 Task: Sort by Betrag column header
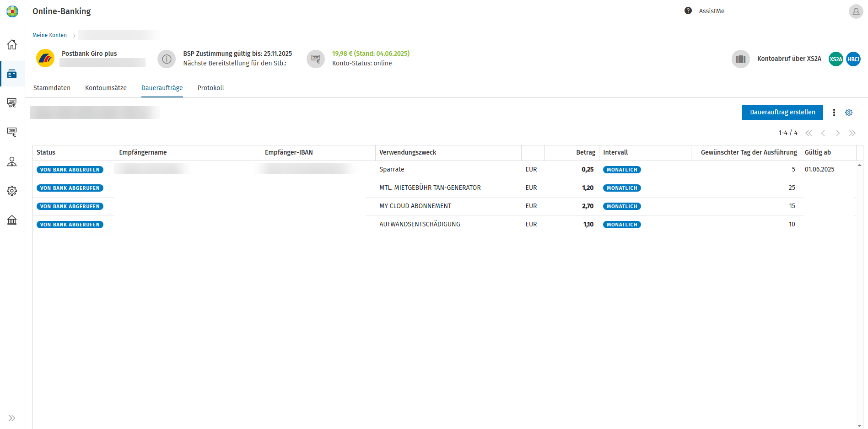click(571, 153)
